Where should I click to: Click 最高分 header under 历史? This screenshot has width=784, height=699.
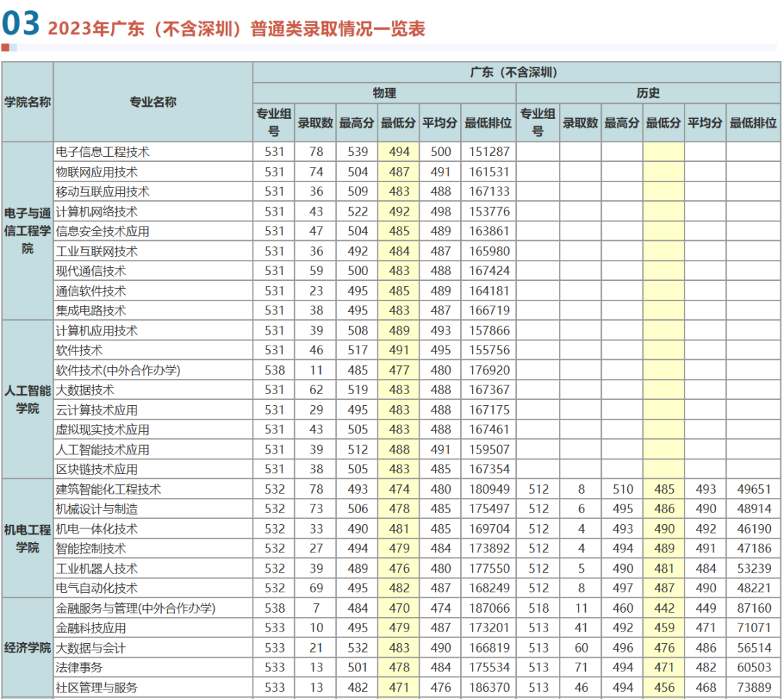click(x=622, y=123)
